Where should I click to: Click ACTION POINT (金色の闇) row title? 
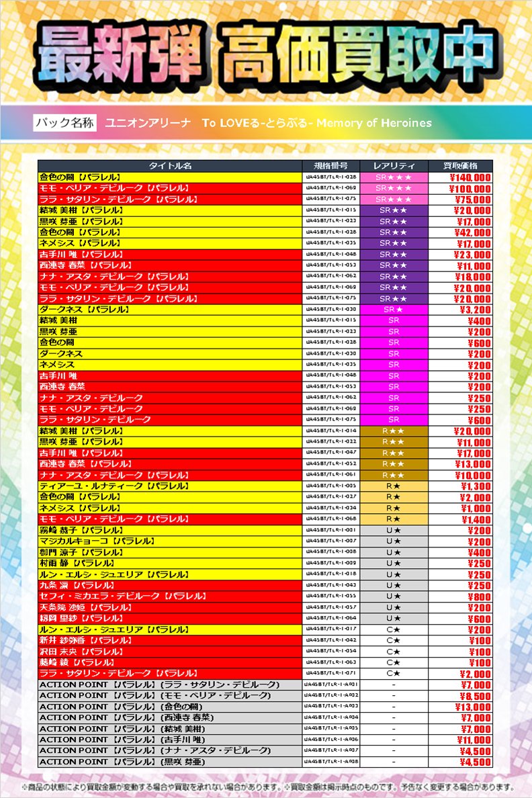[x=170, y=707]
